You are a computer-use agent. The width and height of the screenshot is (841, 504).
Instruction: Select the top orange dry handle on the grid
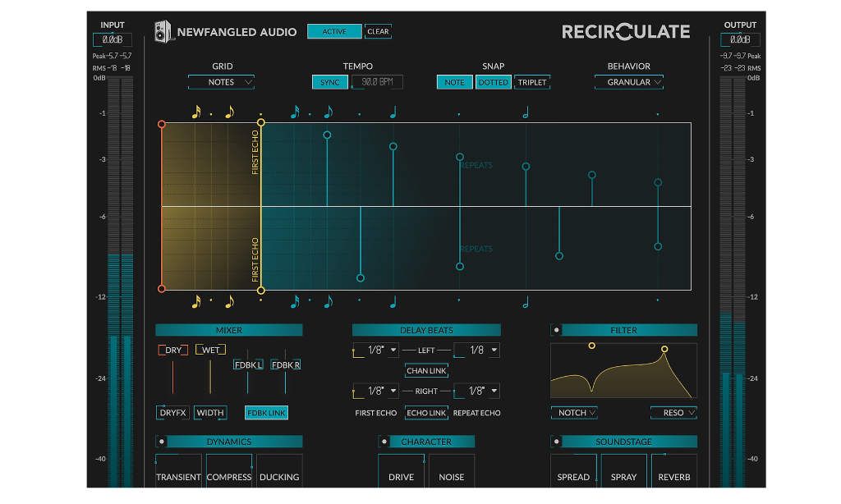162,125
